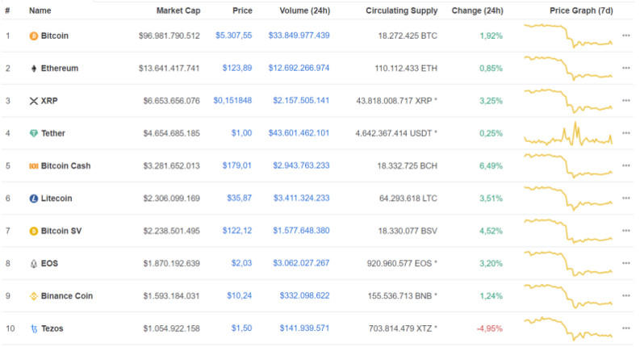644x347 pixels.
Task: Open the three-dot menu for Ethereum
Action: pyautogui.click(x=626, y=68)
